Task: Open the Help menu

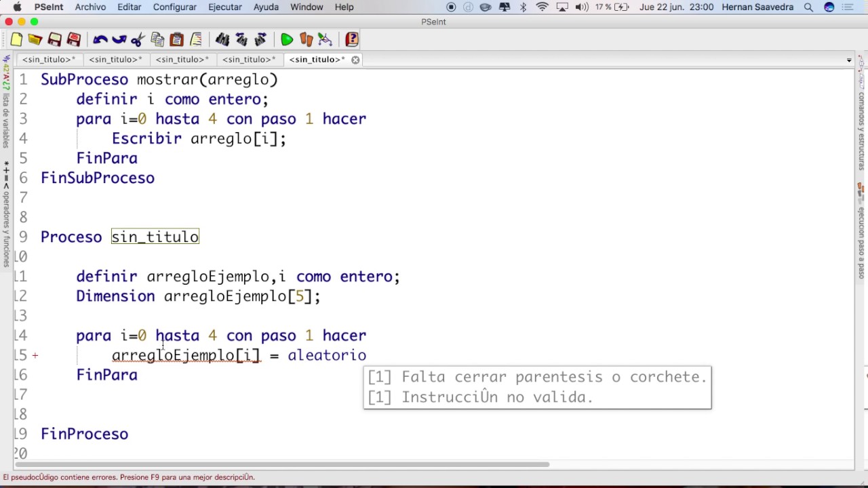Action: click(x=344, y=7)
